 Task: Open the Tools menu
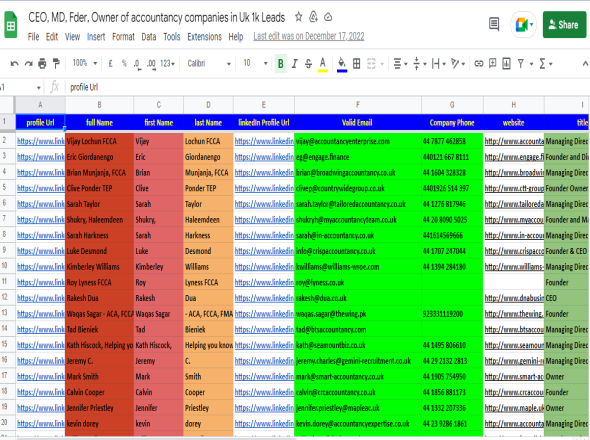click(172, 37)
